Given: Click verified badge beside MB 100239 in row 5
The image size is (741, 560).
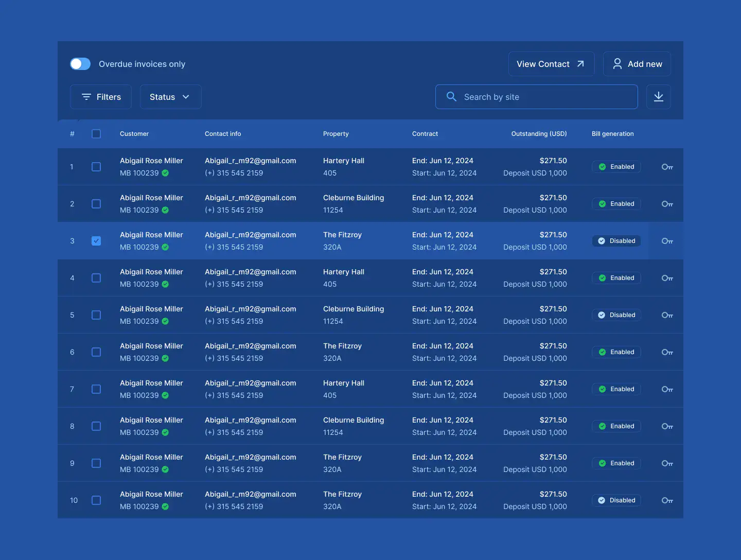Looking at the screenshot, I should (x=165, y=321).
